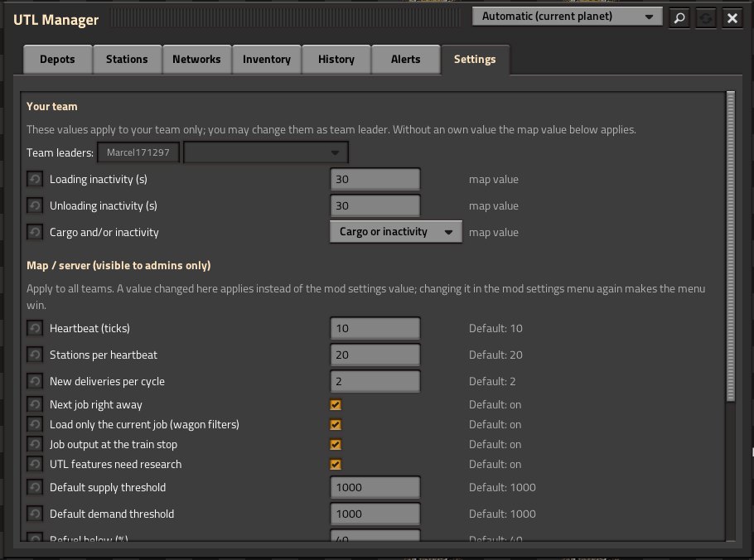Click 'map value' text beside Loading inactivity
The height and width of the screenshot is (560, 754).
pos(494,179)
